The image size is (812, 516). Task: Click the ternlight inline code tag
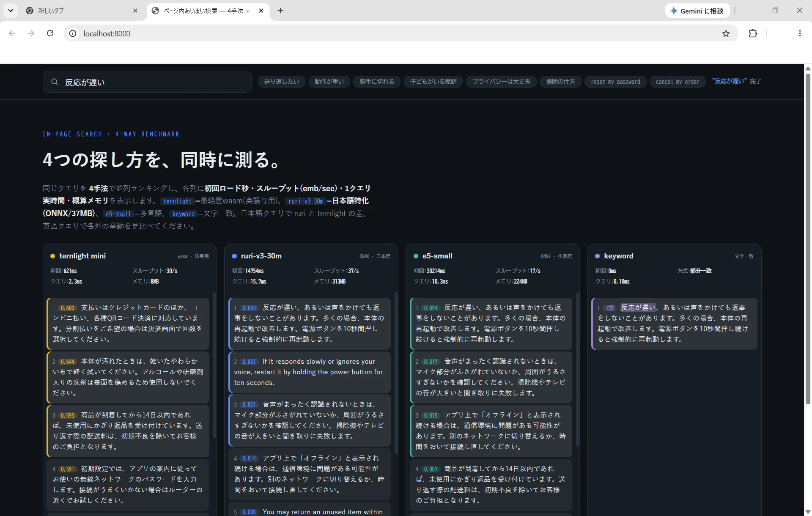click(178, 201)
